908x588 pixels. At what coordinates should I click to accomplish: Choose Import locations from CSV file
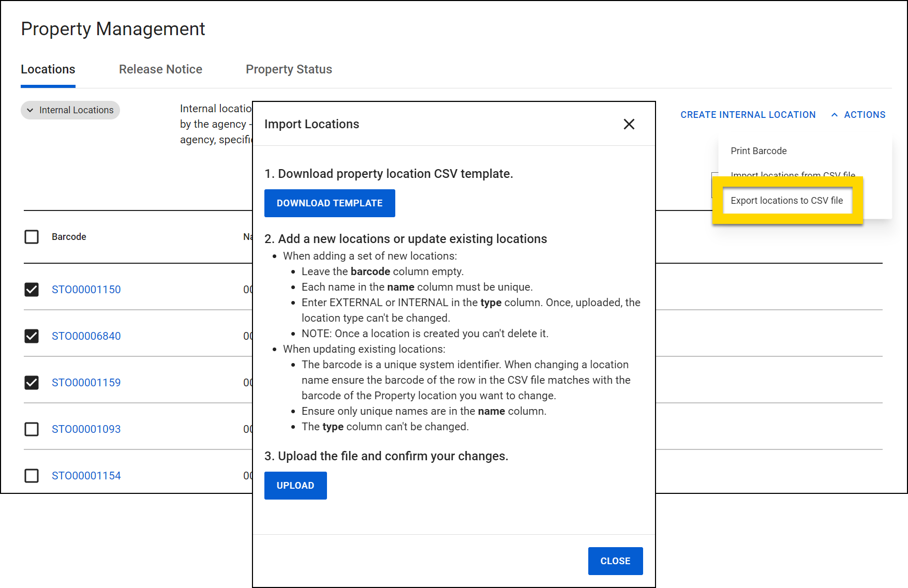click(x=793, y=175)
